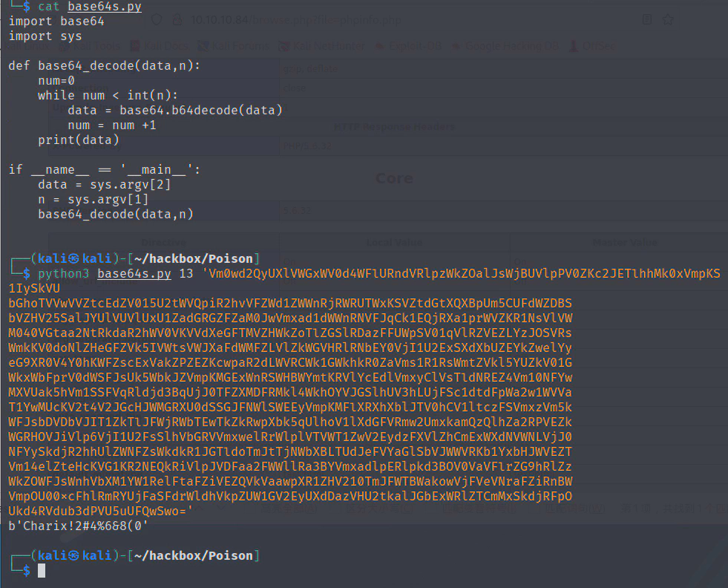Click the ~/hackbox/Poison path in the bottom prompt

click(x=199, y=555)
